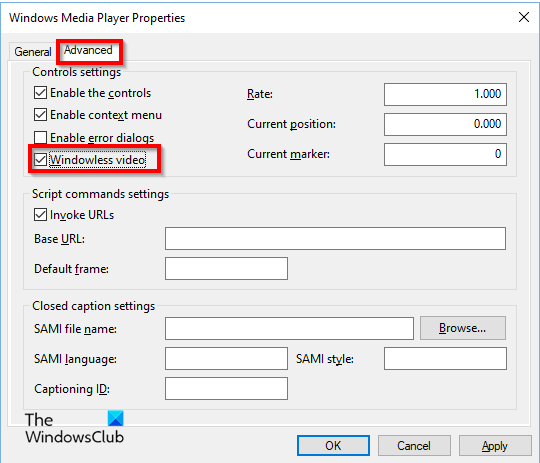Click the SAMI language field
540x463 pixels.
226,359
